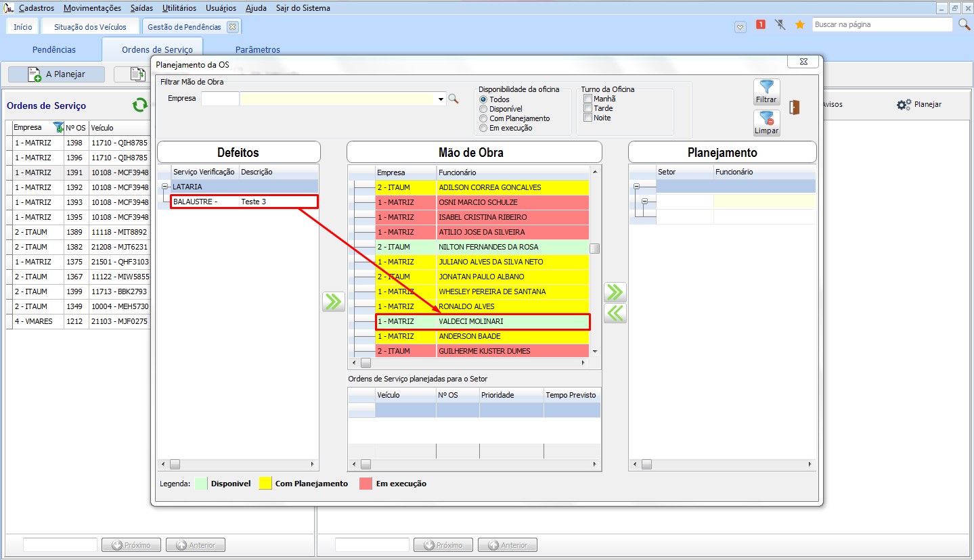Click the gear icon of the Planejar button
This screenshot has height=560, width=974.
[904, 105]
